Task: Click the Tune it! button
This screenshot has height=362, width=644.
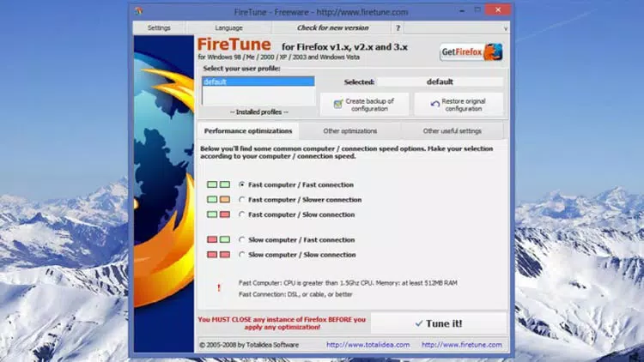Action: pyautogui.click(x=439, y=323)
